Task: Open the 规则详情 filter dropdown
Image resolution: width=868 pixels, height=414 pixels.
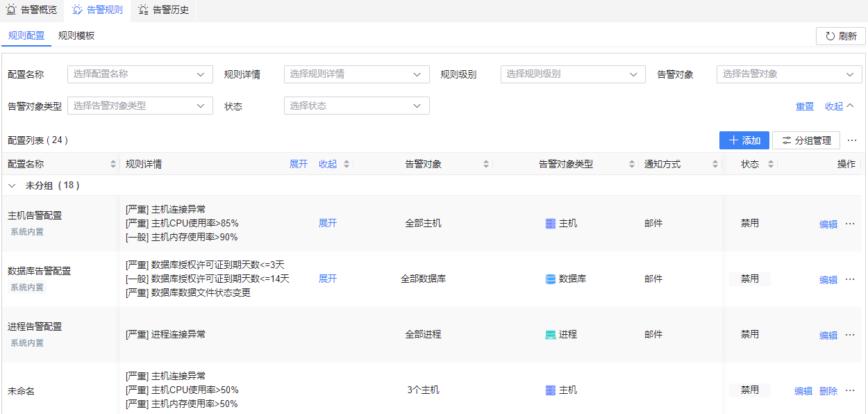Action: tap(357, 74)
